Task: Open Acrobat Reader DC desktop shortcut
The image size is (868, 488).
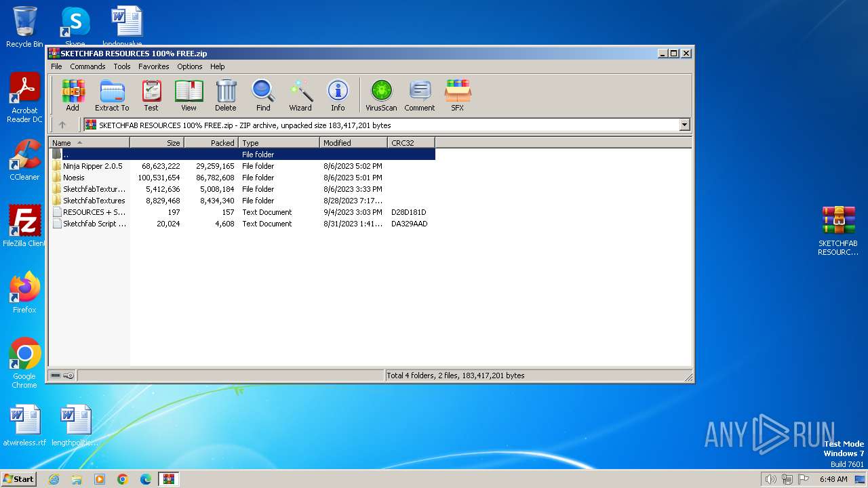Action: point(24,98)
